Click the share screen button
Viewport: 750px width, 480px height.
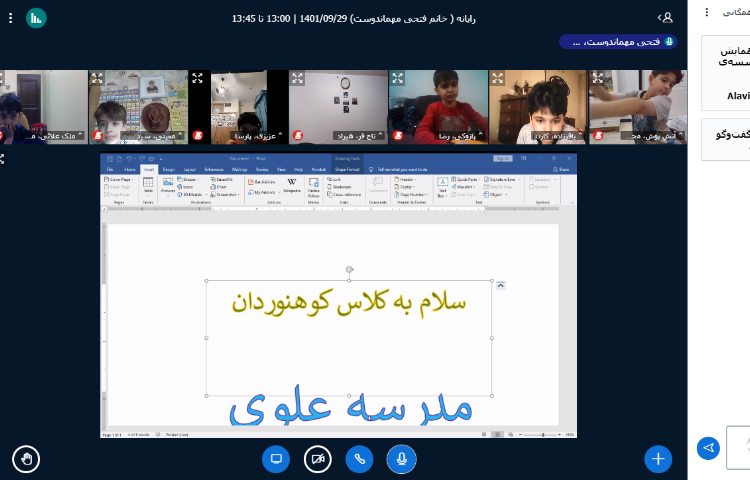tap(276, 459)
